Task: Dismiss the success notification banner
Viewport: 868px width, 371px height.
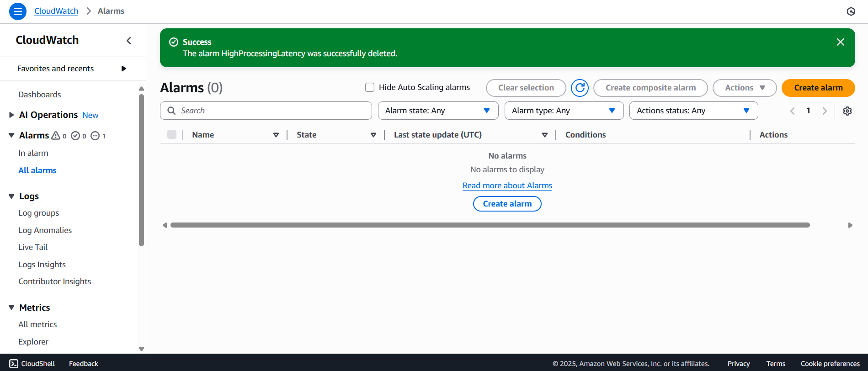Action: [x=840, y=42]
